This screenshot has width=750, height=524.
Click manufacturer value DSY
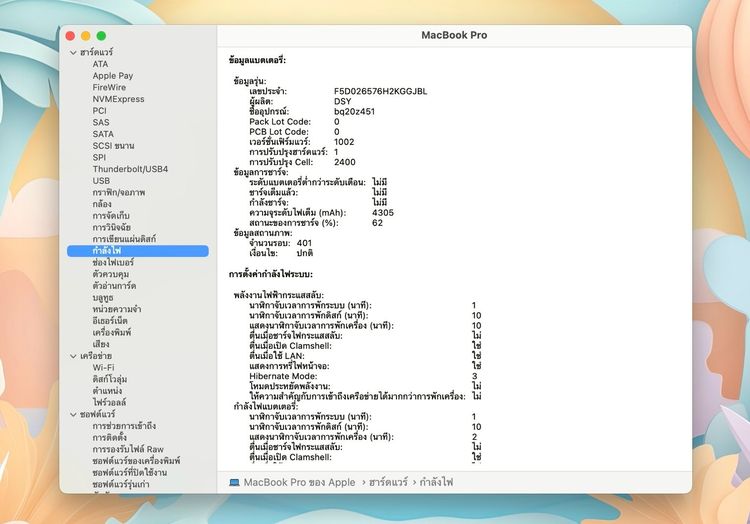point(342,101)
